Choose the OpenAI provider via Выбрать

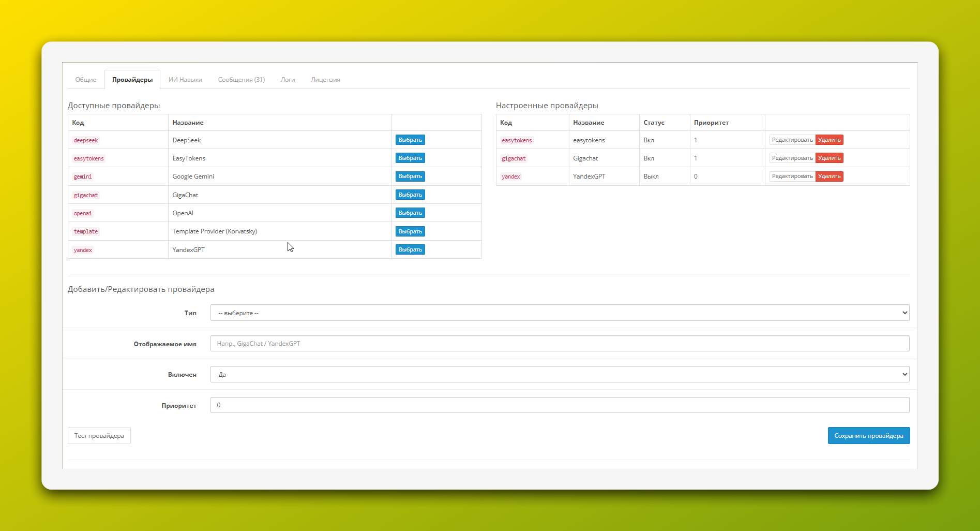click(x=410, y=213)
